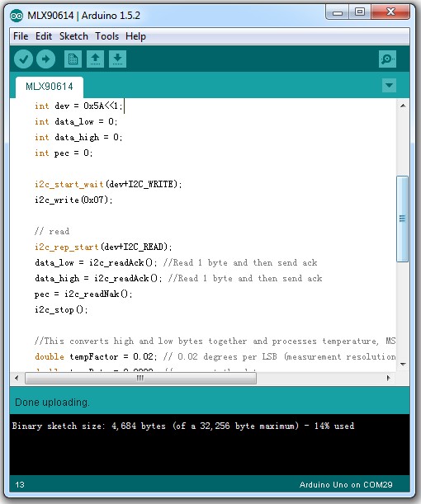Create a new sketch with New icon

tap(73, 59)
